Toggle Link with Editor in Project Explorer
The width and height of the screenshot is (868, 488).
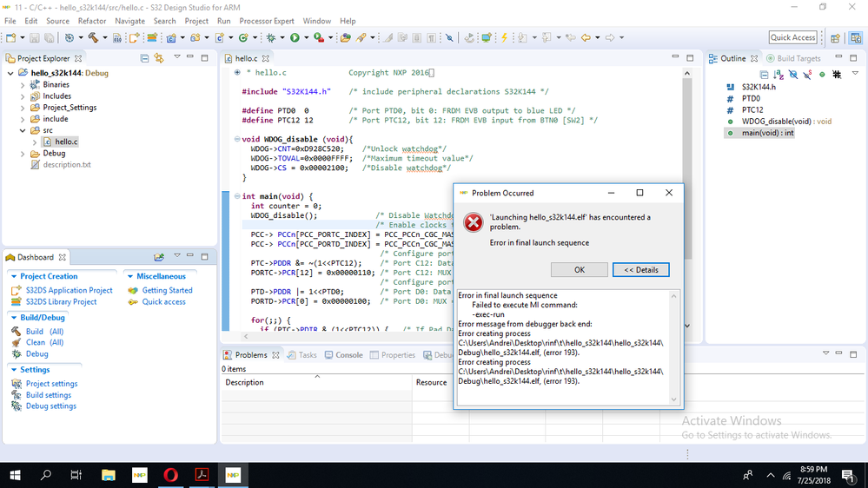tap(159, 58)
